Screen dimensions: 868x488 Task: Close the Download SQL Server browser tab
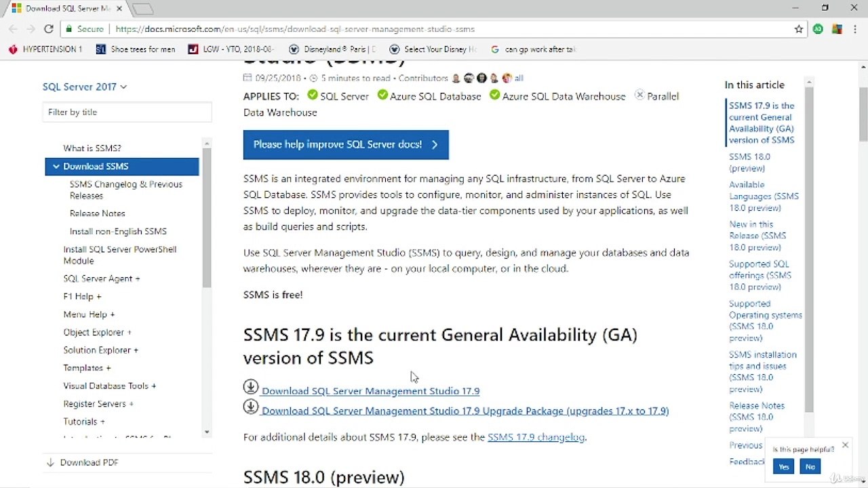pyautogui.click(x=118, y=9)
